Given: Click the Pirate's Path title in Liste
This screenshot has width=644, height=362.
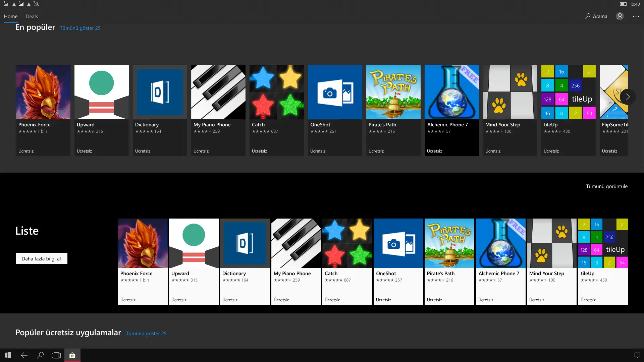Looking at the screenshot, I should [441, 274].
